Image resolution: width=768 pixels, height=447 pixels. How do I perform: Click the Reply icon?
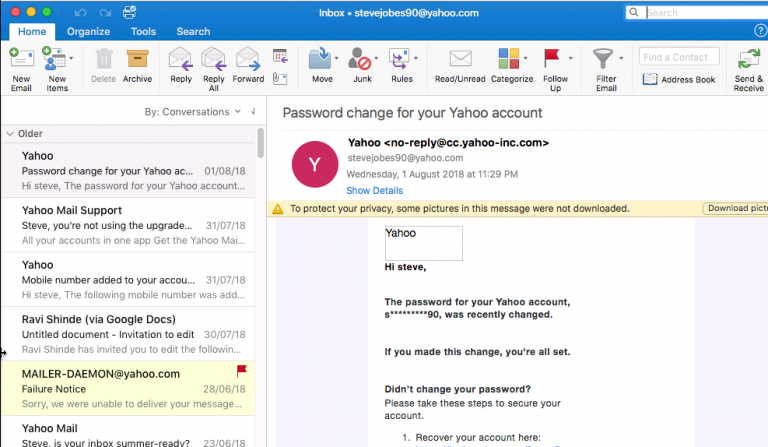pos(181,59)
